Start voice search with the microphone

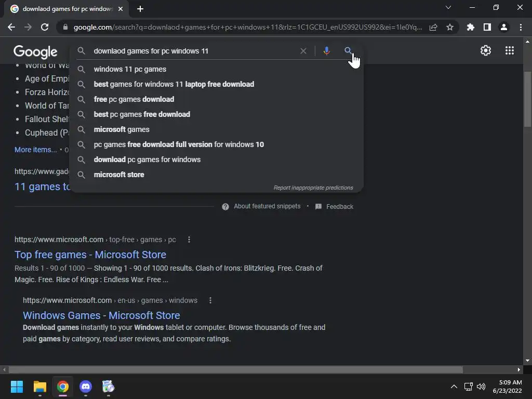click(326, 51)
